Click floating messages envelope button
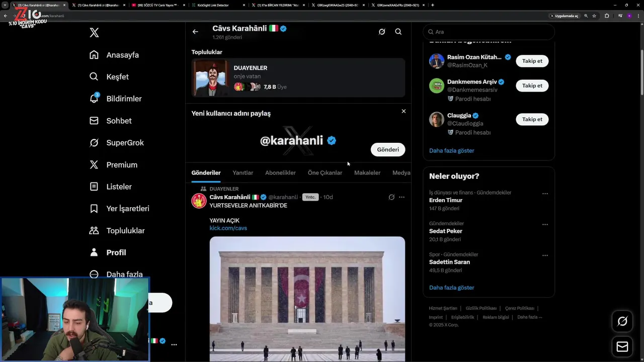 pos(622,347)
